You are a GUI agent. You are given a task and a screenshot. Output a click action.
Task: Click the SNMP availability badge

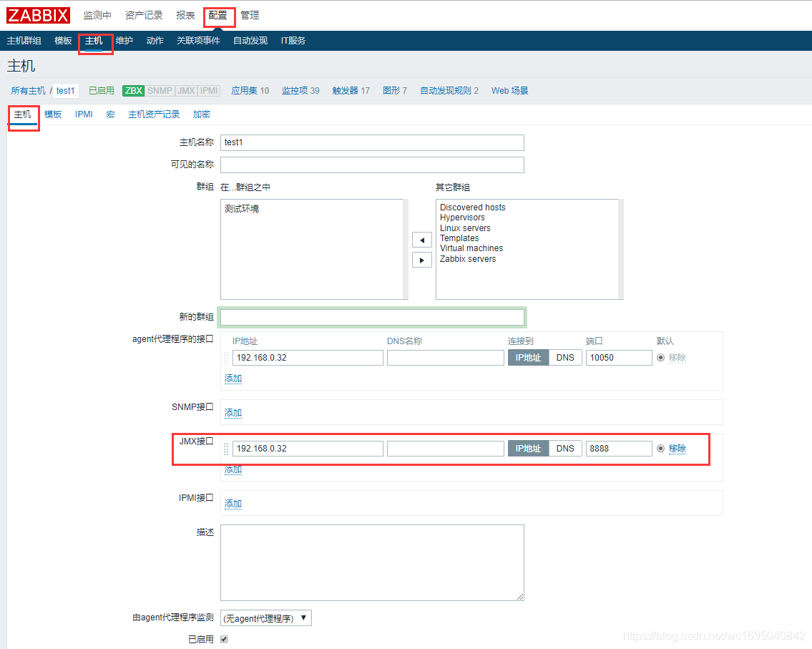pyautogui.click(x=160, y=91)
